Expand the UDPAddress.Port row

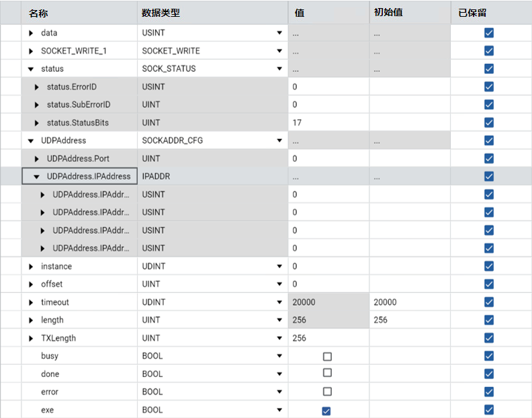[37, 159]
